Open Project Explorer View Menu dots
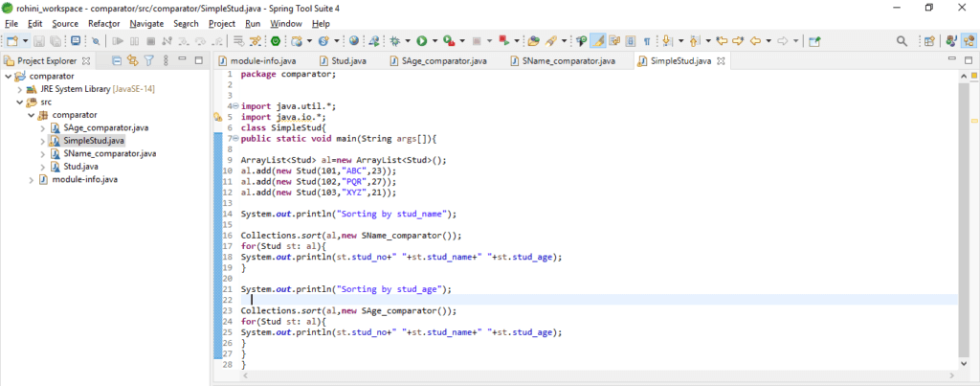The width and height of the screenshot is (980, 386). tap(166, 60)
